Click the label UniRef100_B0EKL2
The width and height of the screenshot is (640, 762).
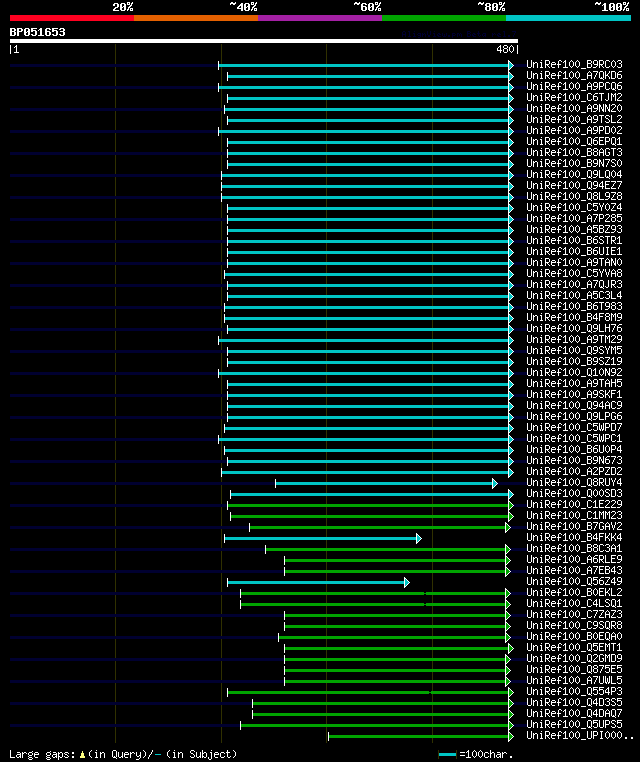click(x=574, y=592)
